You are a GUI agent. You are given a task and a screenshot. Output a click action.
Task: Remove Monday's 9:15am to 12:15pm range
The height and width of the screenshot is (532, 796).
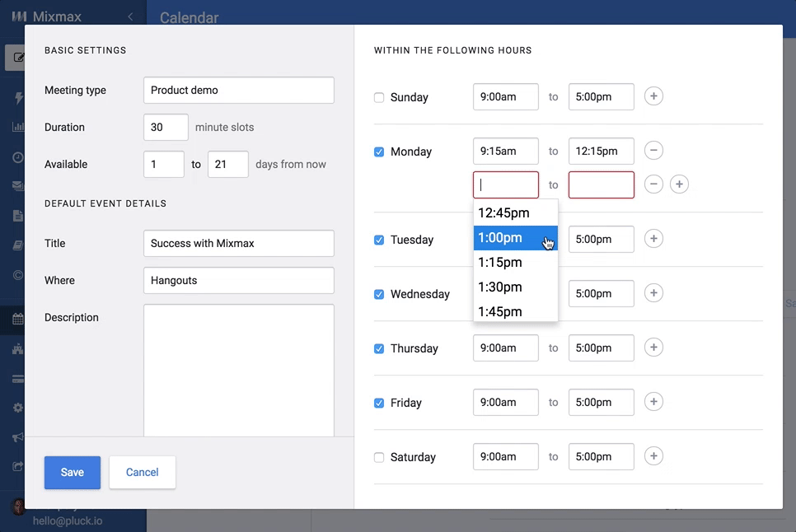[x=653, y=151]
